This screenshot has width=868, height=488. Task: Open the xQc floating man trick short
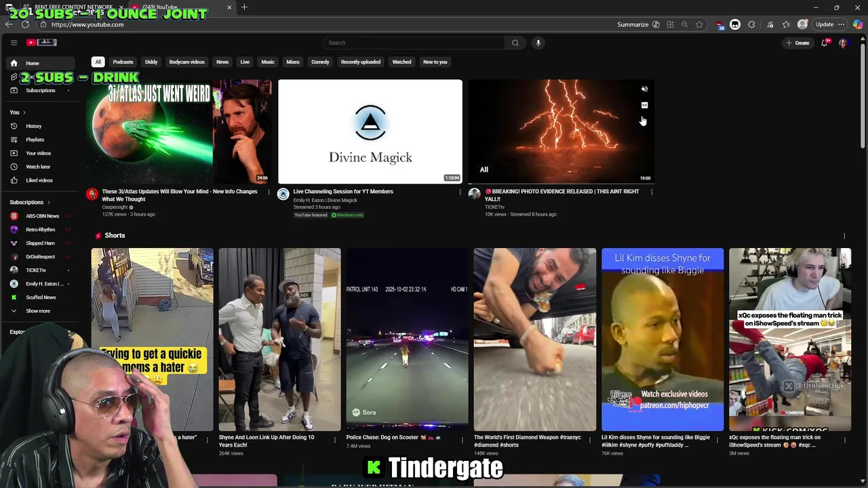coord(790,340)
